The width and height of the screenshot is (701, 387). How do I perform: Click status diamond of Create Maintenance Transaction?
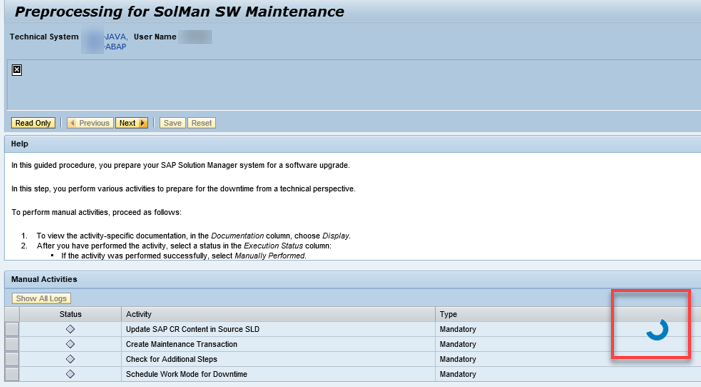pos(70,344)
